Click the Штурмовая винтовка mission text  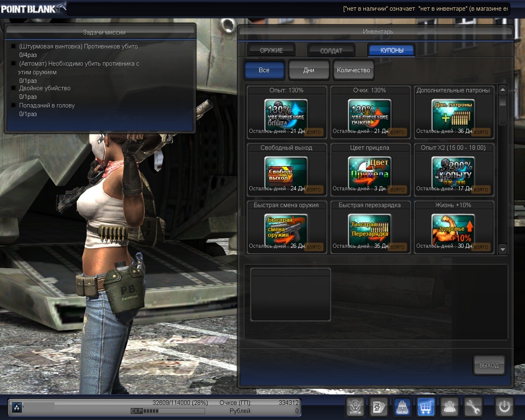point(78,46)
